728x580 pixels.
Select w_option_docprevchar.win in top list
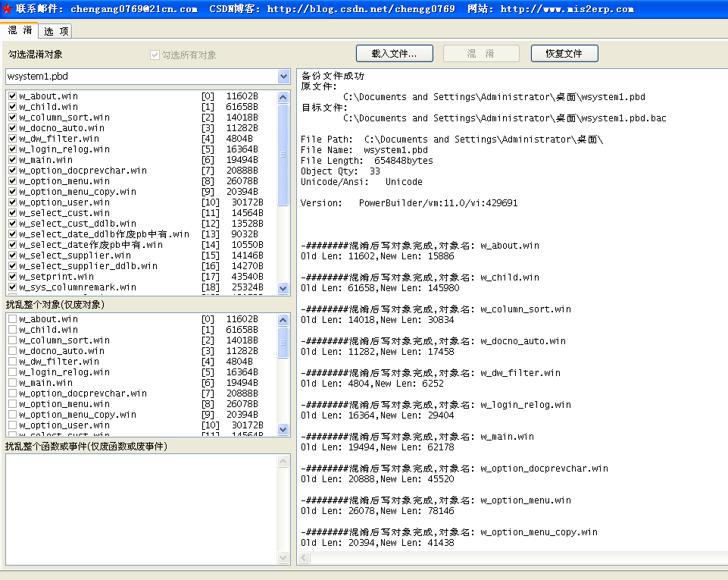click(x=141, y=171)
